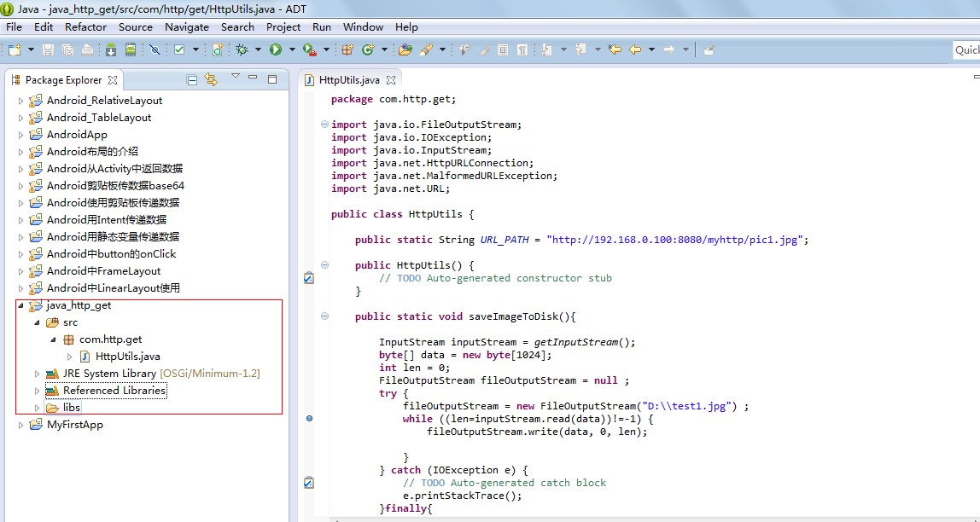The width and height of the screenshot is (980, 522).
Task: Open the Debug dropdown arrow
Action: [x=258, y=50]
